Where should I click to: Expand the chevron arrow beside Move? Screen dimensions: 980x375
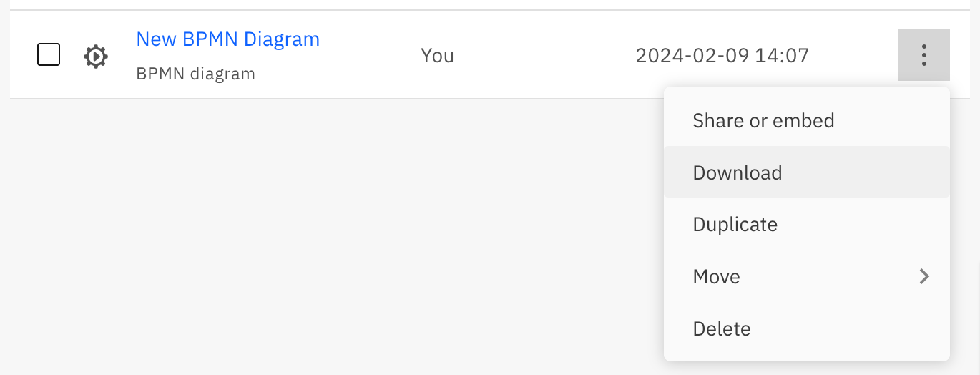point(924,276)
